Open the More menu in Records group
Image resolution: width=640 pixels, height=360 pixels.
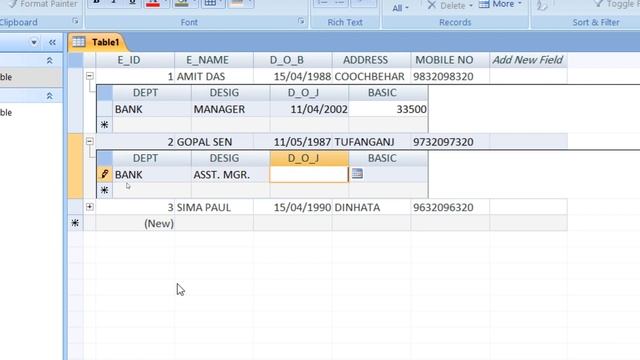[x=500, y=4]
